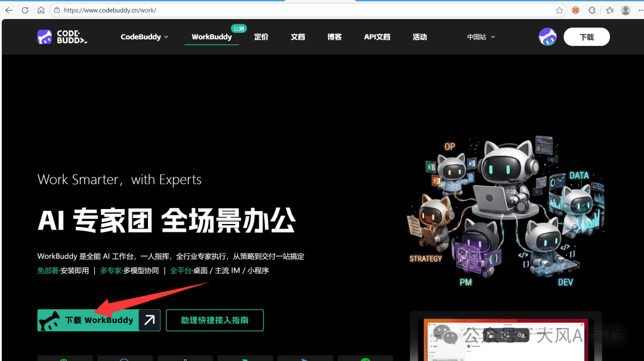This screenshot has height=361, width=644.
Task: Open the red extension icon in toolbar
Action: click(x=575, y=10)
